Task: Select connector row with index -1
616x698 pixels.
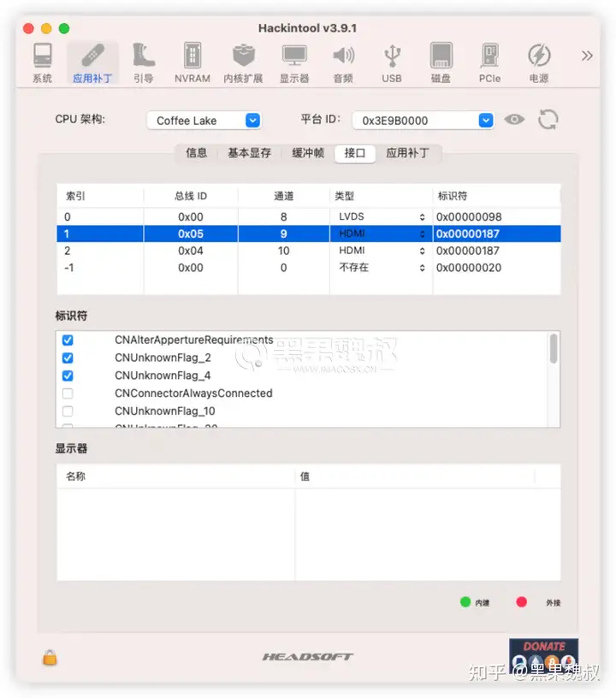Action: pos(309,268)
